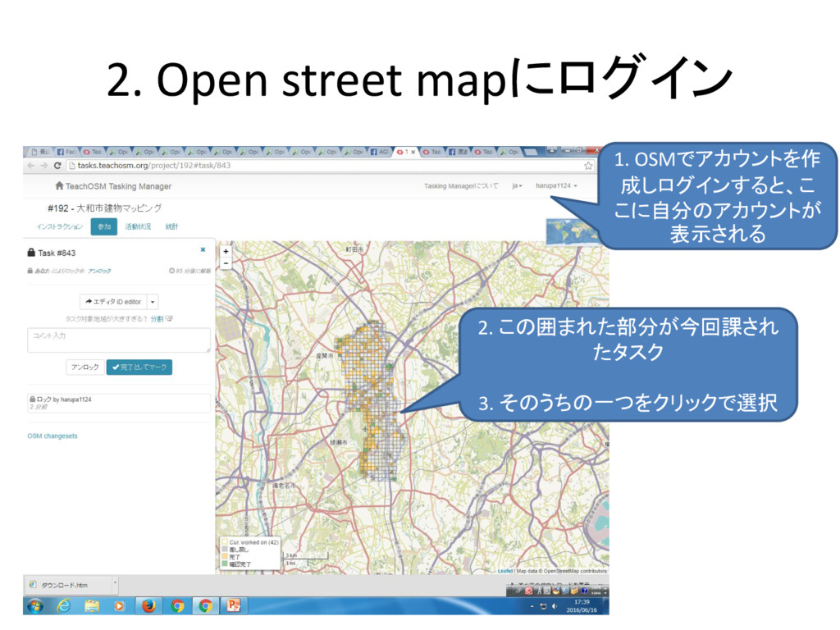This screenshot has height=630, width=840.
Task: Switch to PowerPoint in the taskbar
Action: (234, 606)
